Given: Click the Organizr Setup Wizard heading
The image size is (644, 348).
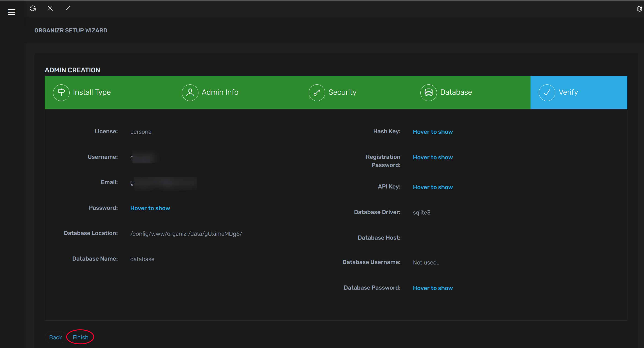Looking at the screenshot, I should (71, 31).
